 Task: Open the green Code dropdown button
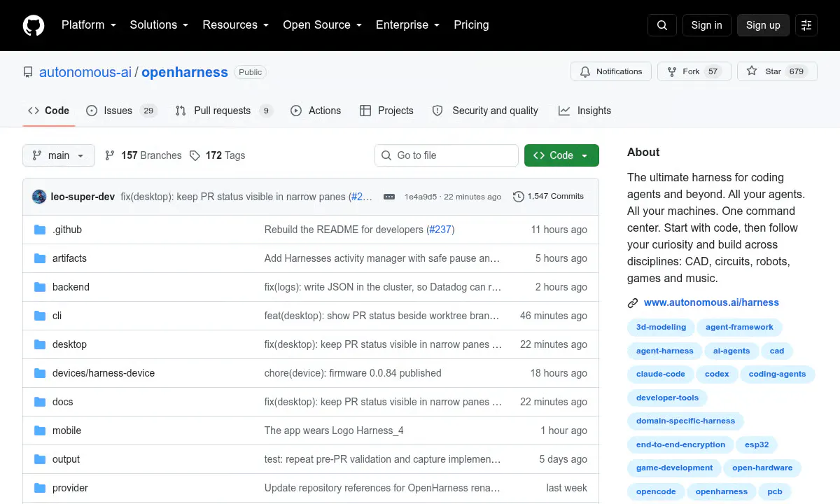(x=561, y=155)
